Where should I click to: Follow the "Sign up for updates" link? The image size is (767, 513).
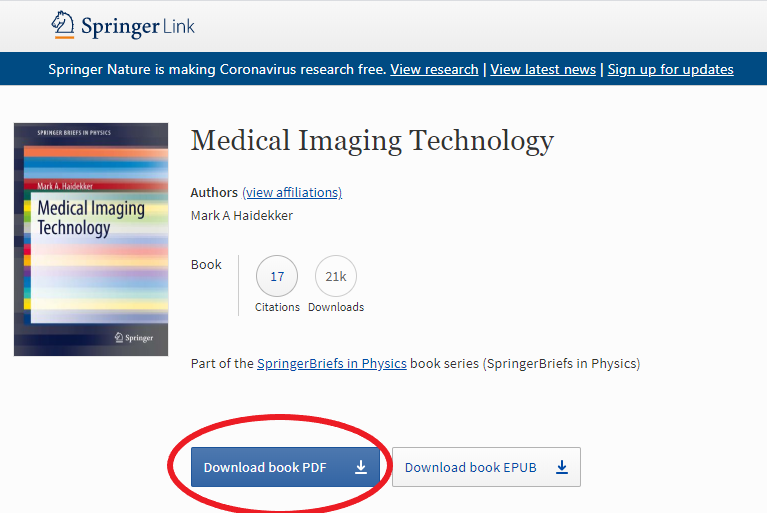[x=670, y=69]
